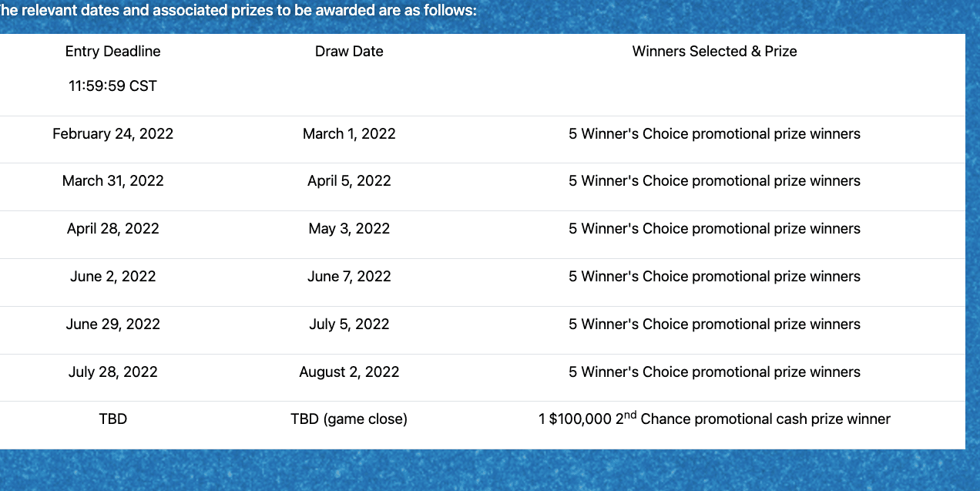Click the June 7, 2022 draw date
980x491 pixels.
pos(349,277)
